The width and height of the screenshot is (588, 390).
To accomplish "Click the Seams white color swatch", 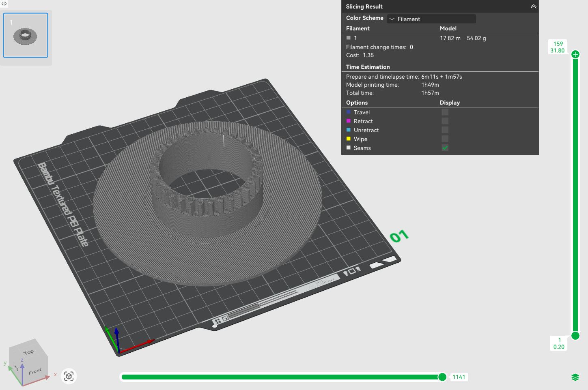I will point(348,148).
